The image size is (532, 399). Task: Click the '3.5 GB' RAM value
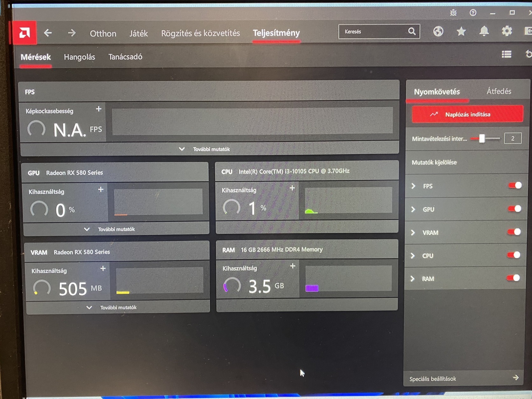coord(266,286)
